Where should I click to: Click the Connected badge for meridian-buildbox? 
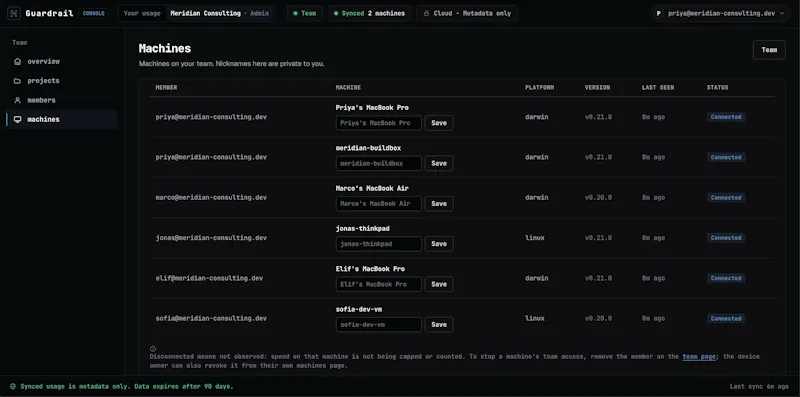coord(726,157)
